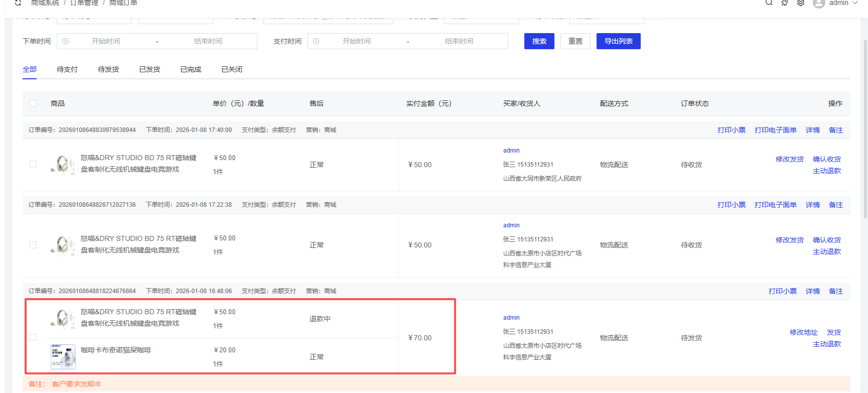
Task: Click the refresh icon beside the breadcrumb
Action: (x=18, y=3)
